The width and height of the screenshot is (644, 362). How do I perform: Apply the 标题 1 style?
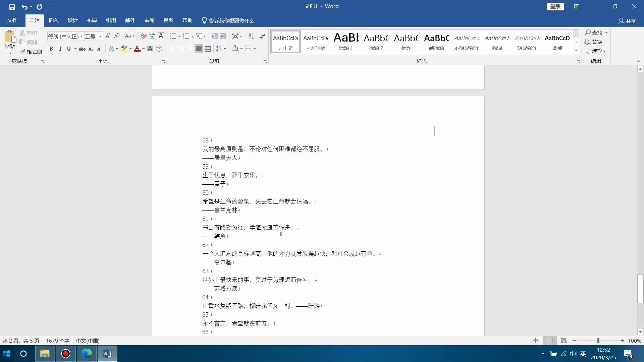pos(346,41)
